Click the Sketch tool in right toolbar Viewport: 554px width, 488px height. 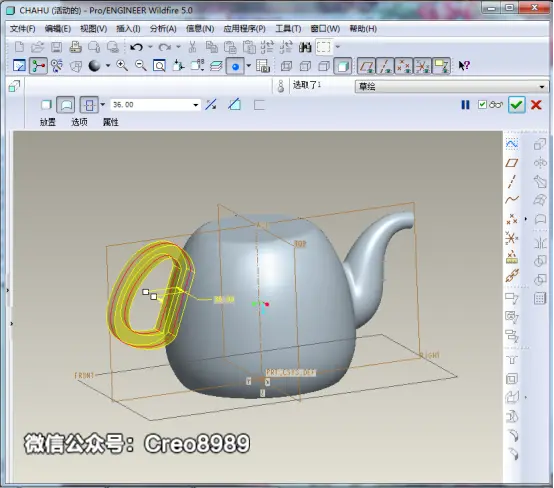512,143
